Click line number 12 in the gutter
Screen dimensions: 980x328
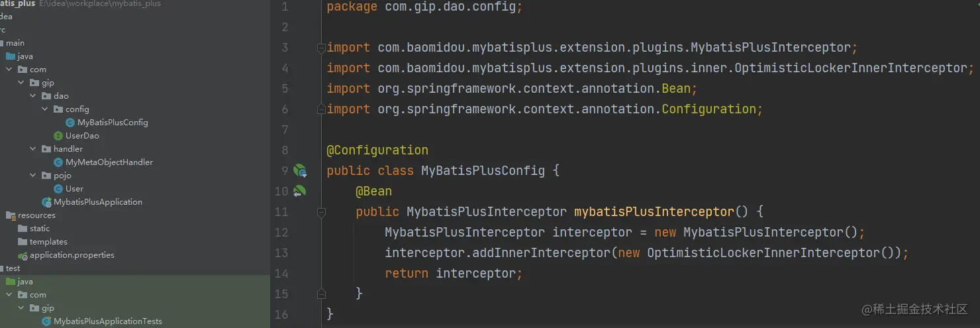pos(281,233)
